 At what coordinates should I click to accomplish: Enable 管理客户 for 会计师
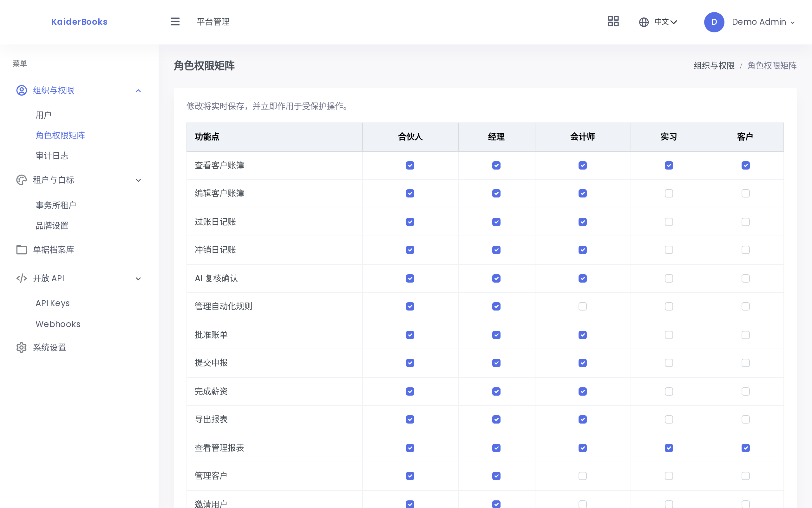(582, 476)
